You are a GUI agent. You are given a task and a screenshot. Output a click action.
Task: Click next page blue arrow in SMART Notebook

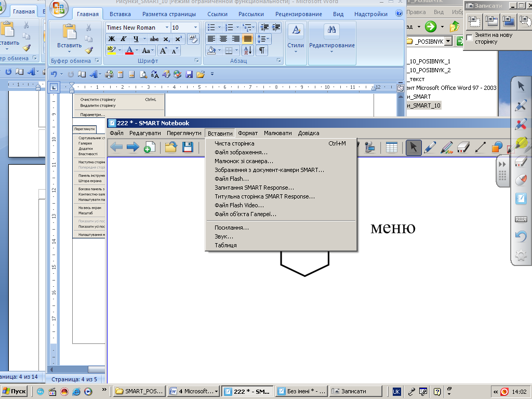[132, 147]
